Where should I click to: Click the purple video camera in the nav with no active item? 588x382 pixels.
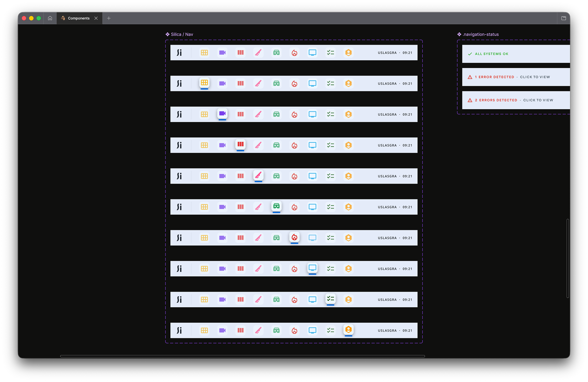[222, 53]
